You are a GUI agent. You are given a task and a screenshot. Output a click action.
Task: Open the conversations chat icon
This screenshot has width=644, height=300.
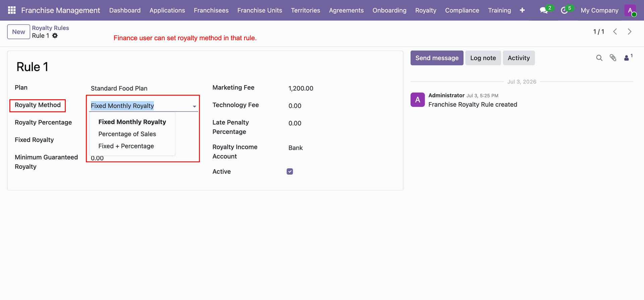(544, 10)
